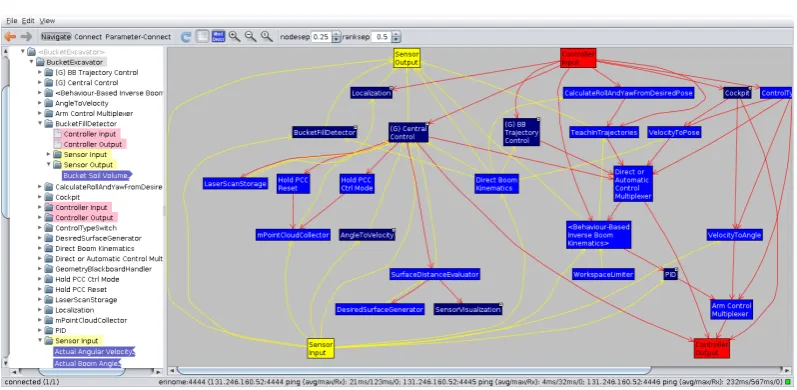Click the zoom in magnifier icon
Viewport: 797px width, 390px height.
tap(234, 37)
